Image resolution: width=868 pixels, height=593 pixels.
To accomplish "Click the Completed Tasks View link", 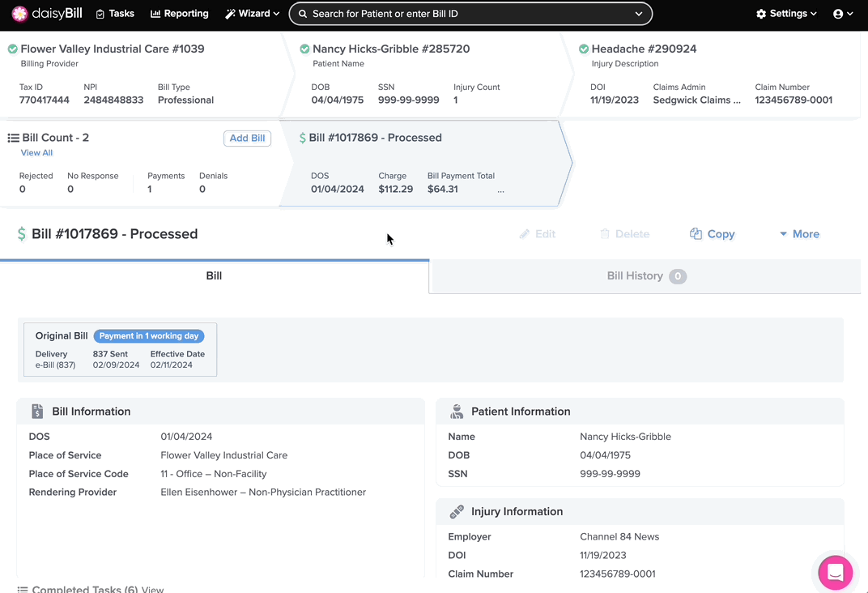I will coord(152,590).
